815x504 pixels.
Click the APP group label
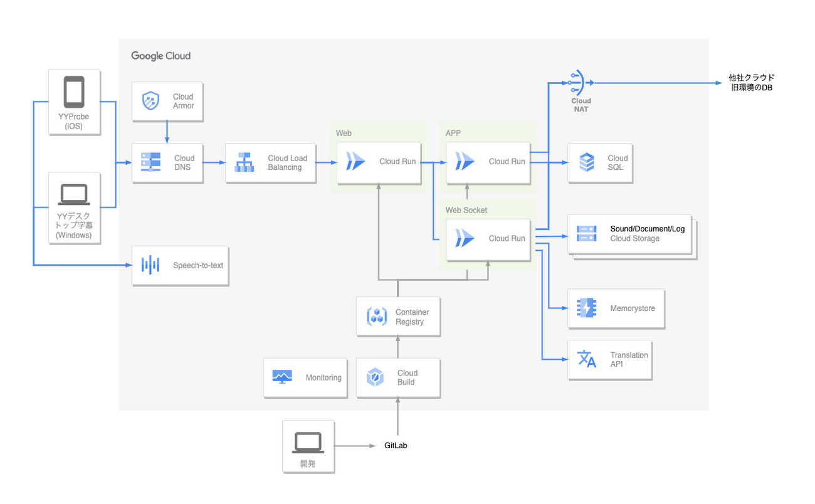tap(453, 133)
